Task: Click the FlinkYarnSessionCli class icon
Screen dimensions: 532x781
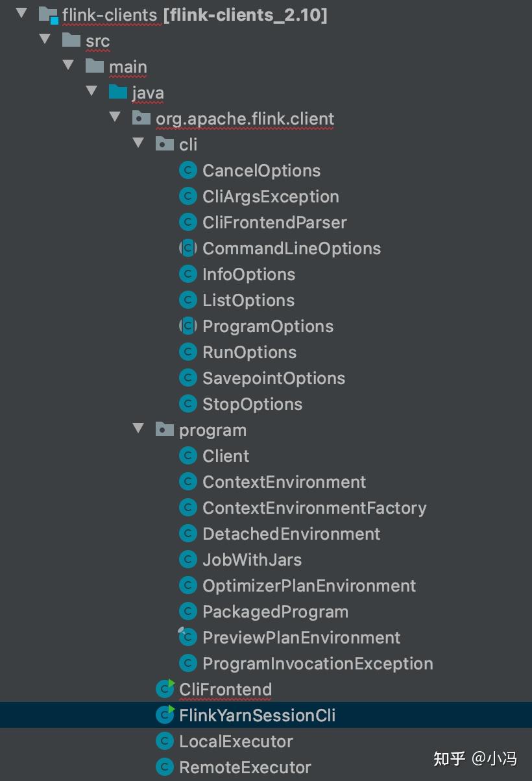Action: (165, 715)
